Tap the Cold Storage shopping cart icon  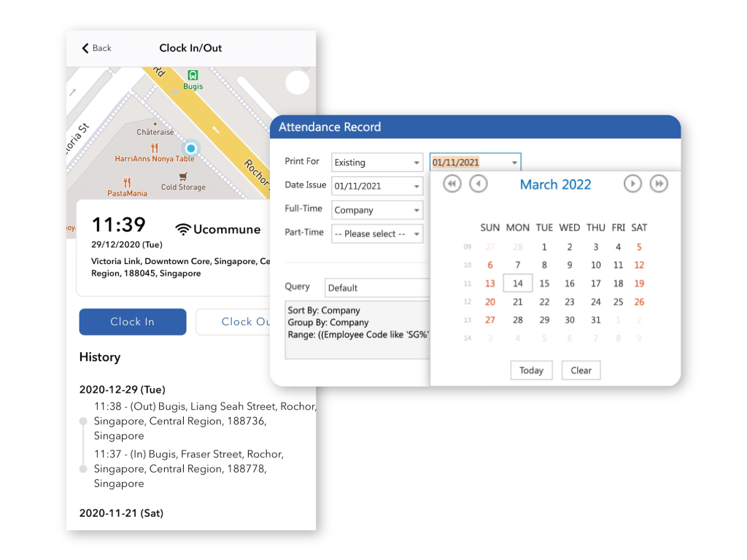183,176
